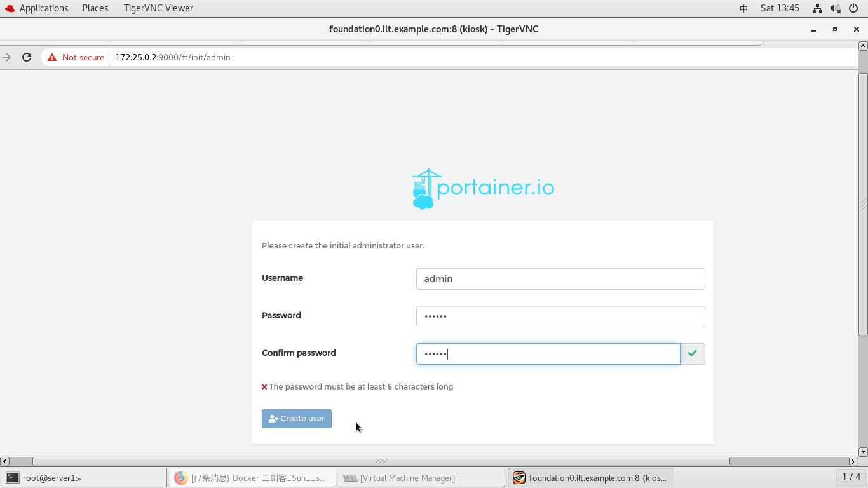
Task: Click the Not secure label
Action: click(83, 57)
